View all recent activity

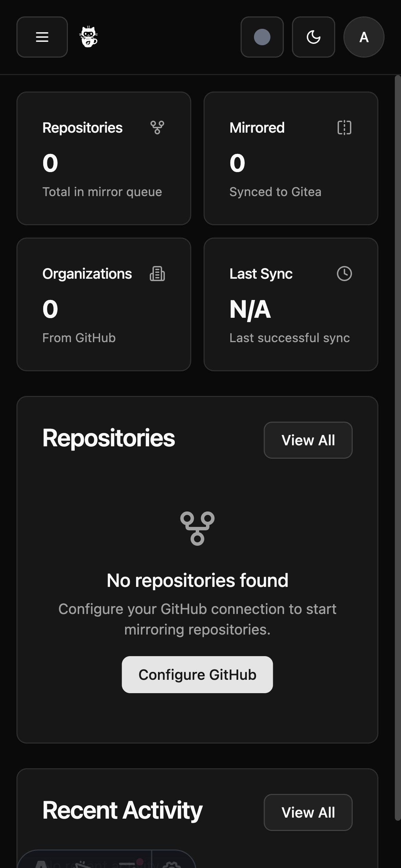tap(308, 812)
